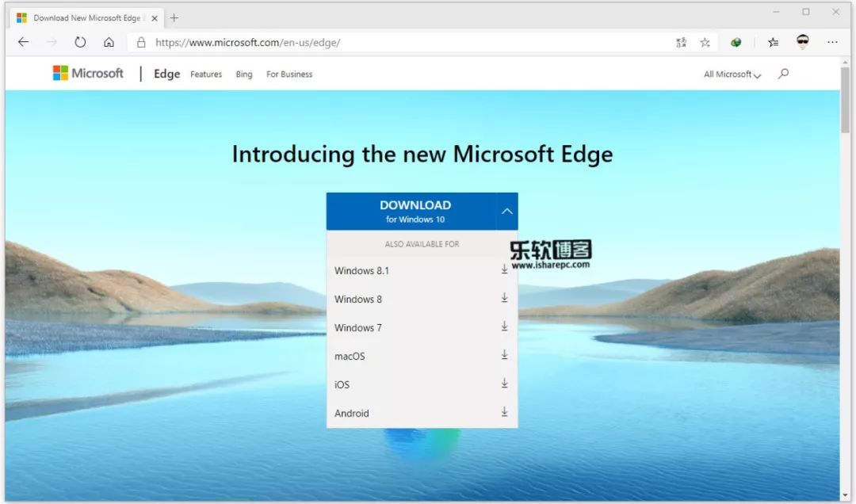Click Windows 7 download arrow icon
The width and height of the screenshot is (856, 504).
[x=504, y=326]
